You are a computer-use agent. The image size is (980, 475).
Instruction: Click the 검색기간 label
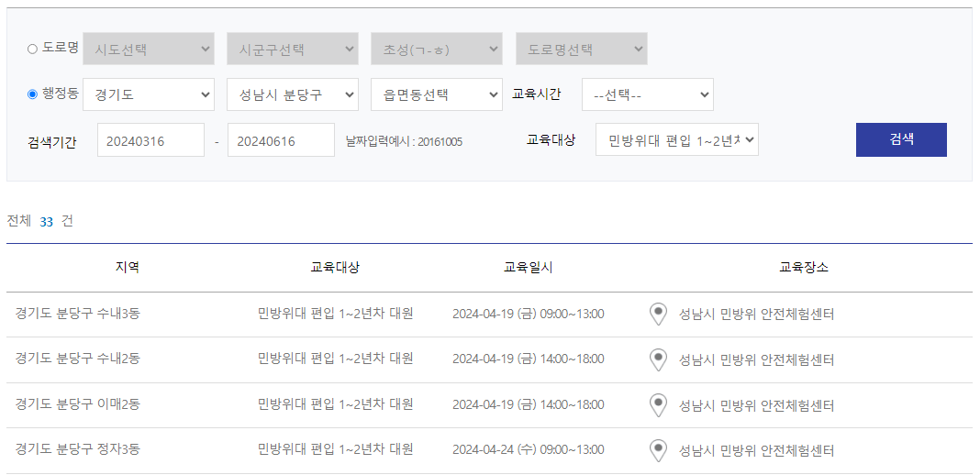(x=52, y=142)
